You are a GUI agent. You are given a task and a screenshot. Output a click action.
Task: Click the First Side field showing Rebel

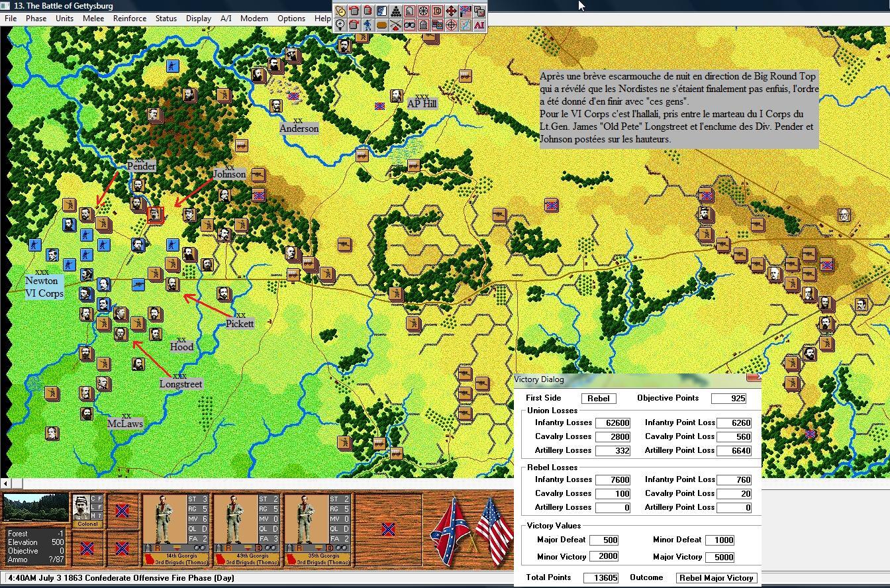[x=599, y=399]
